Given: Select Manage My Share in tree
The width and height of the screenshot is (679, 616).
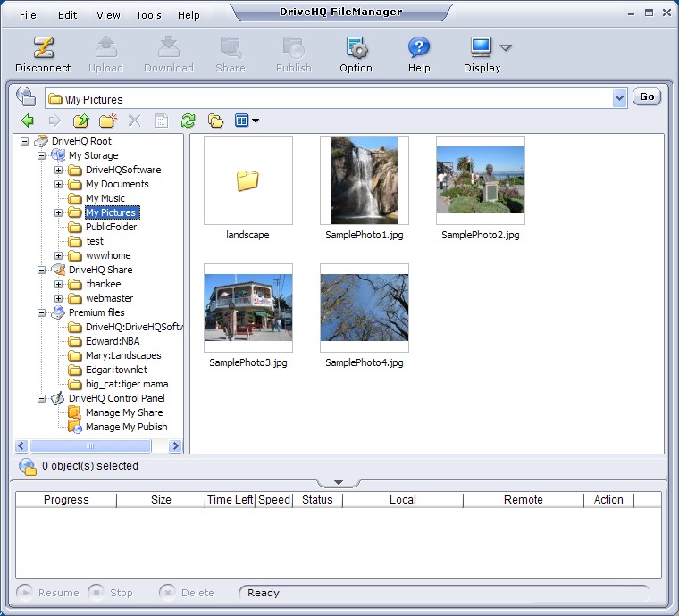Looking at the screenshot, I should pos(124,412).
